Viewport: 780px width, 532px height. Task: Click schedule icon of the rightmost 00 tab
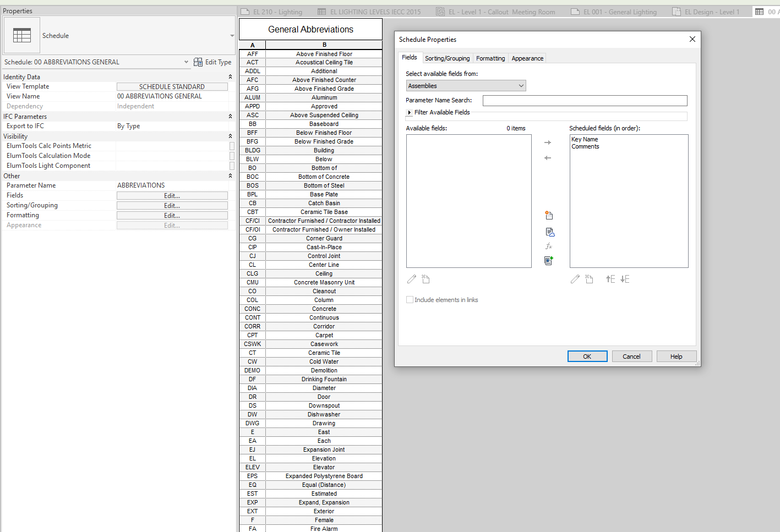pos(760,12)
